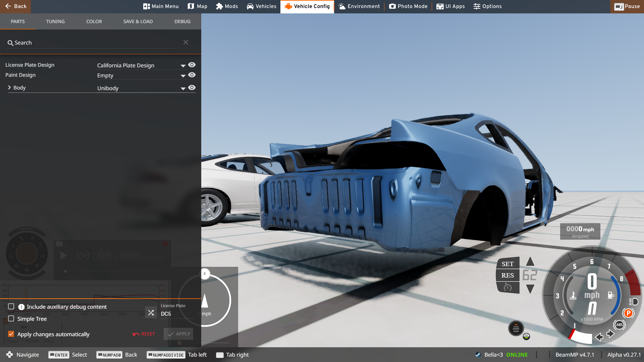Click the left turn signal arrow
Image resolution: width=644 pixels, height=362 pixels.
click(x=599, y=337)
